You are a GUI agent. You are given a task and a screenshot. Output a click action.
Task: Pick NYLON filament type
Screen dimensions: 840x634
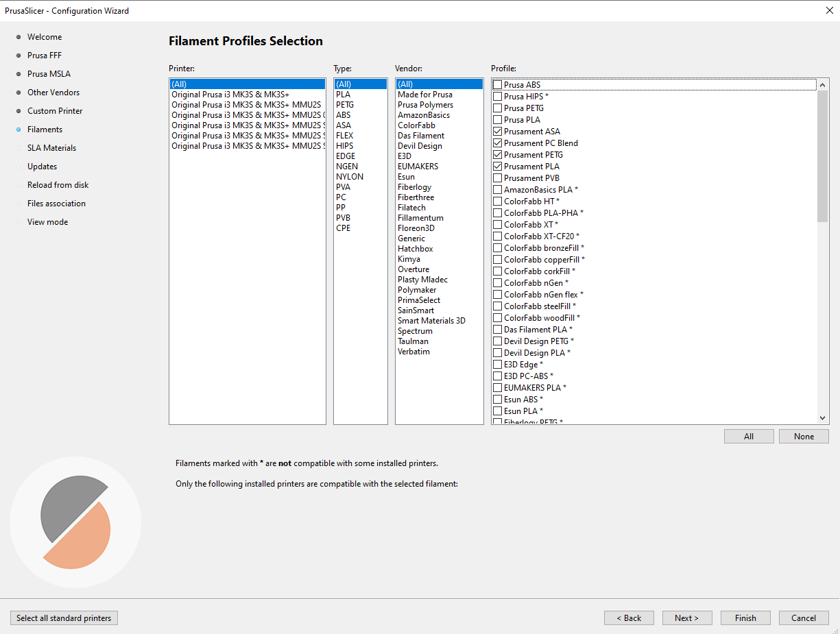(x=361, y=177)
